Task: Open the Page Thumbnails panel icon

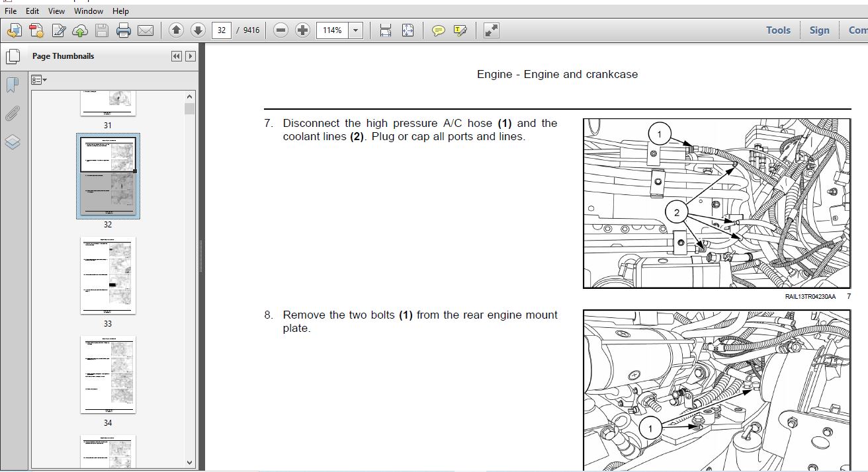Action: point(13,57)
